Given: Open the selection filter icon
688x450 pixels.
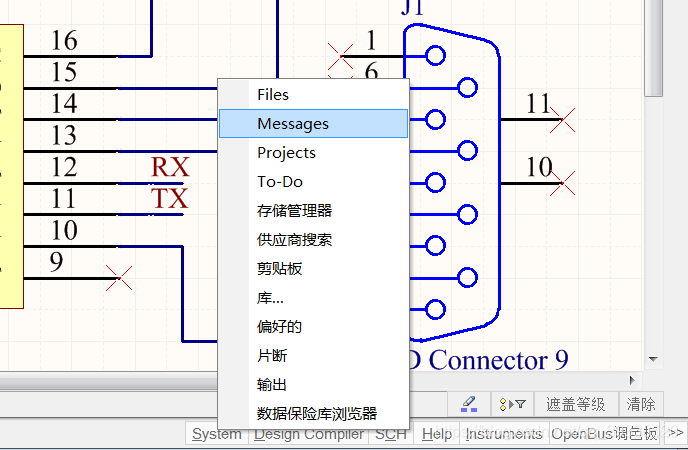Looking at the screenshot, I should 512,404.
